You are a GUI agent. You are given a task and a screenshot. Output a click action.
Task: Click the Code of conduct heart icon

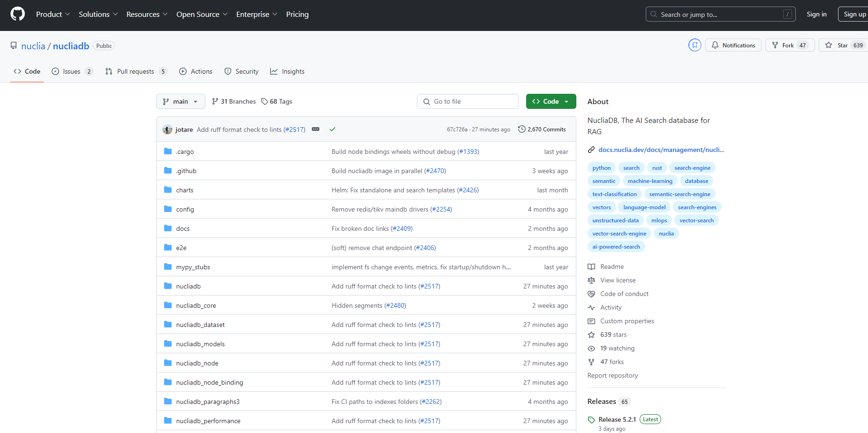[x=591, y=294]
